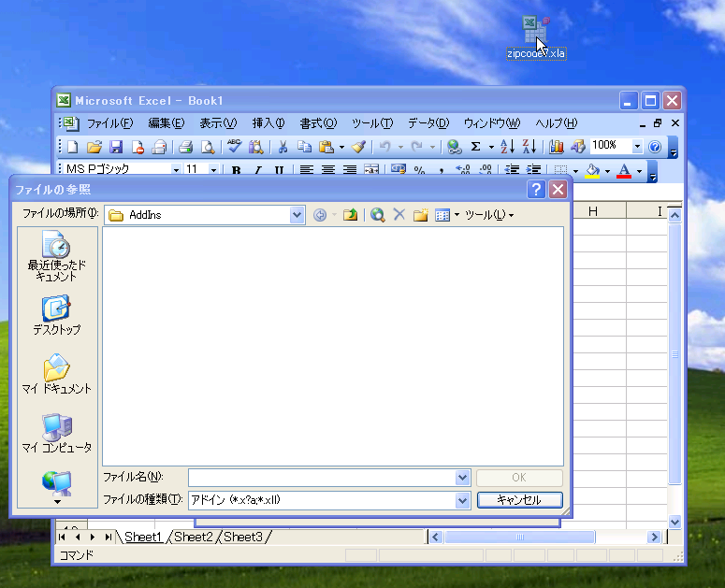The image size is (725, 588).
Task: Click the horizontal scrollbar thumb in Excel
Action: (x=520, y=537)
